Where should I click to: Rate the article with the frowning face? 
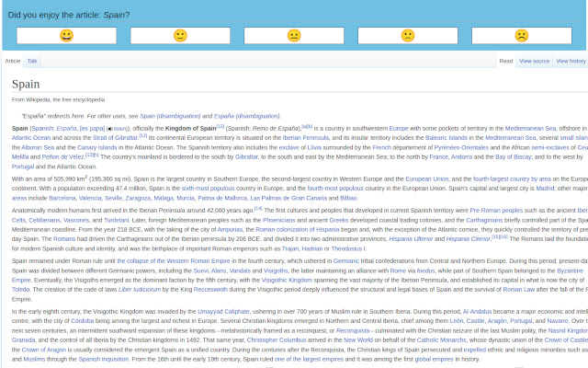(x=521, y=36)
